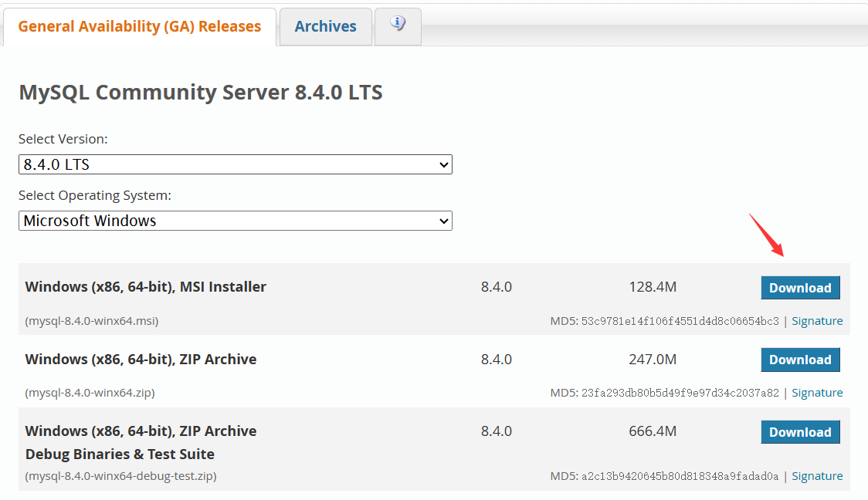
Task: Click the mysql-8.4.0-winx64.zip filename
Action: tap(90, 393)
